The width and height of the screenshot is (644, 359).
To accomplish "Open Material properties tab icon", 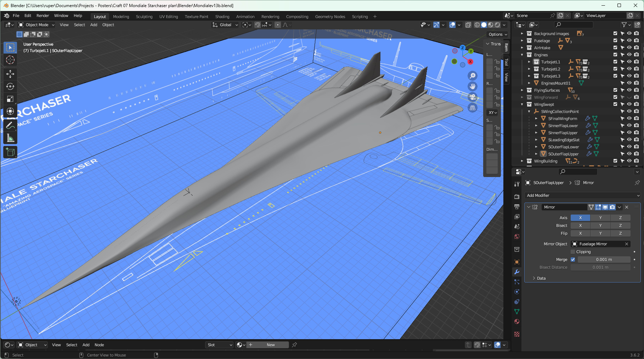I will 517,321.
